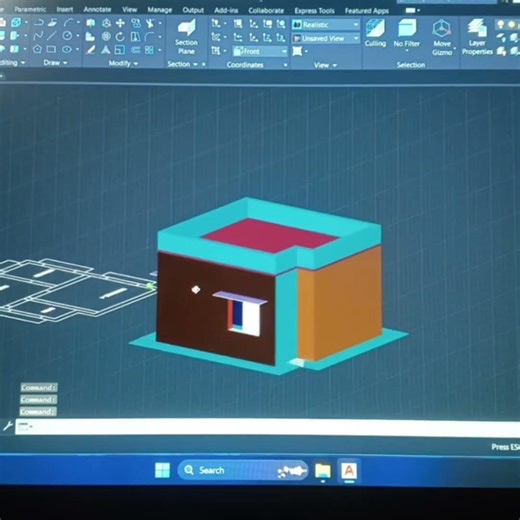
Task: Switch to the Annotate ribbon tab
Action: (97, 9)
